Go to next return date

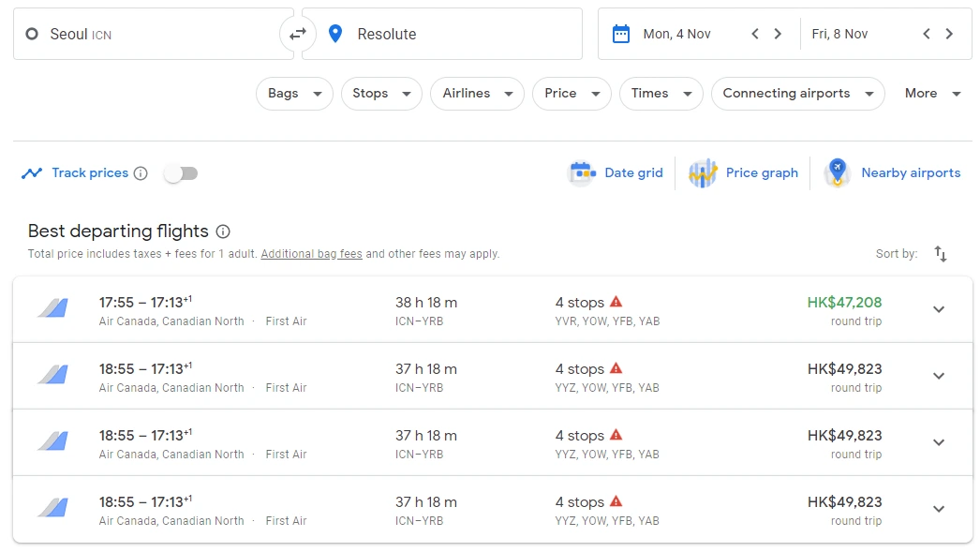(x=949, y=34)
